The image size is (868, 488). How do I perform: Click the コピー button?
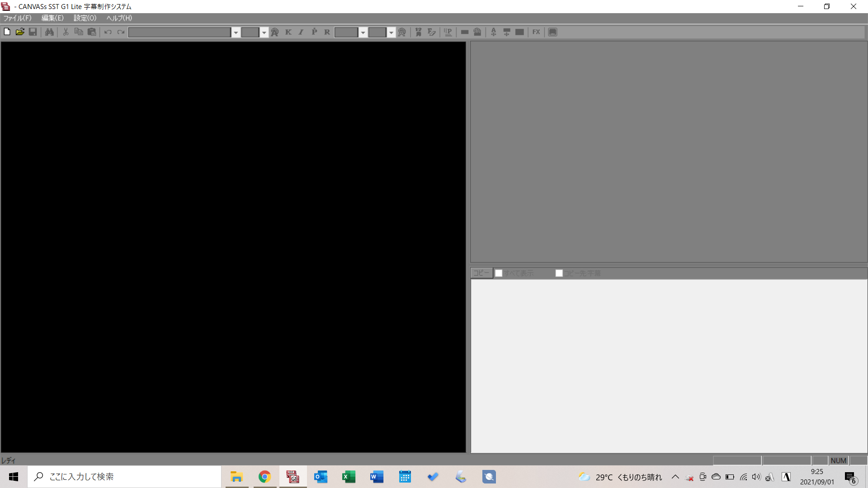pos(481,273)
